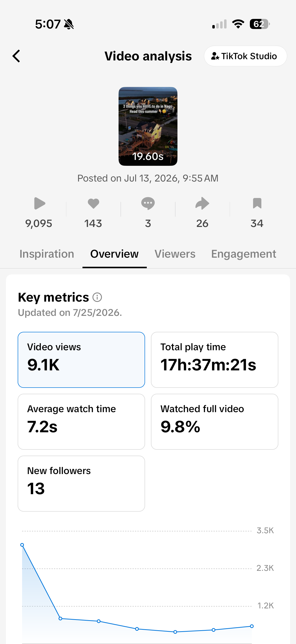
Task: Tap the back arrow icon
Action: (16, 56)
